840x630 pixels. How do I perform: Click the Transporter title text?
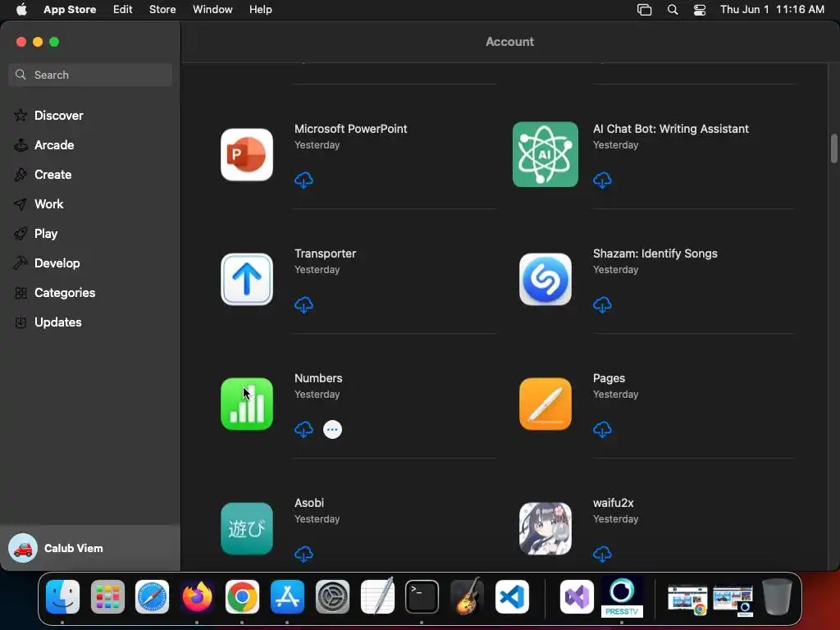[x=325, y=253]
